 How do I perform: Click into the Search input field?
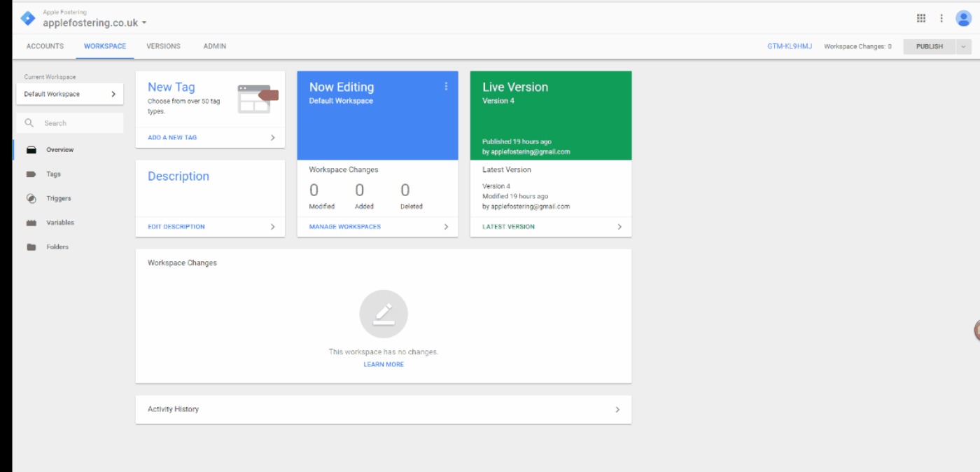(70, 123)
